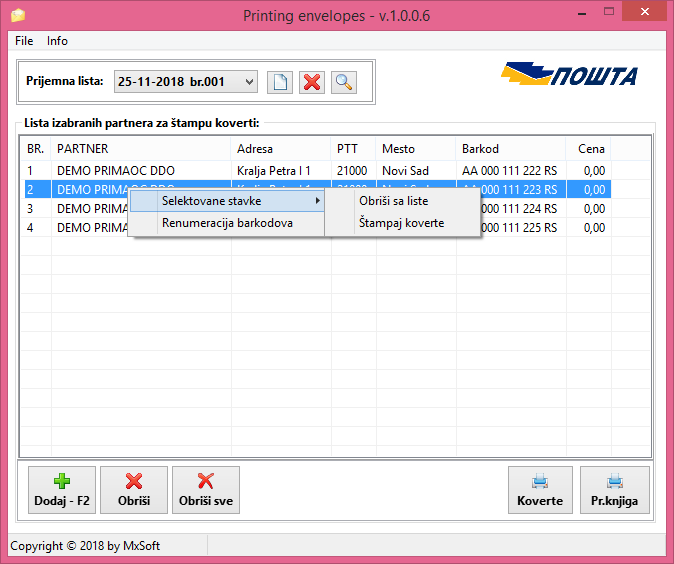The width and height of the screenshot is (674, 564).
Task: Click the Koverte print button
Action: coord(540,490)
